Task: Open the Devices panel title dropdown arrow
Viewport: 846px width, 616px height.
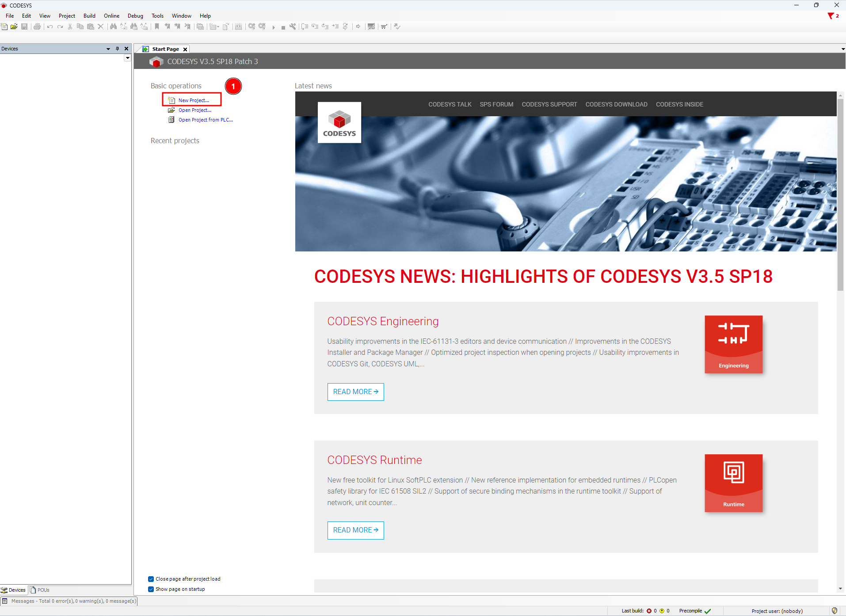Action: (x=108, y=49)
